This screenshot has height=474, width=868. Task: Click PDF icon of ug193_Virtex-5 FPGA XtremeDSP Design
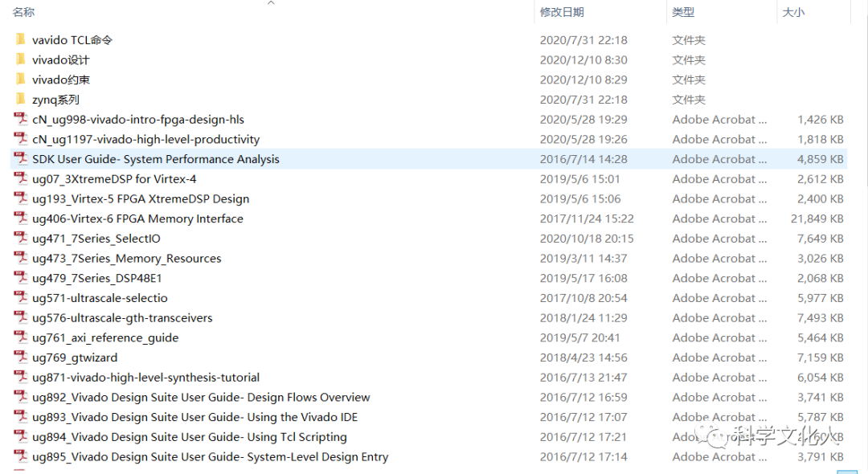tap(20, 198)
